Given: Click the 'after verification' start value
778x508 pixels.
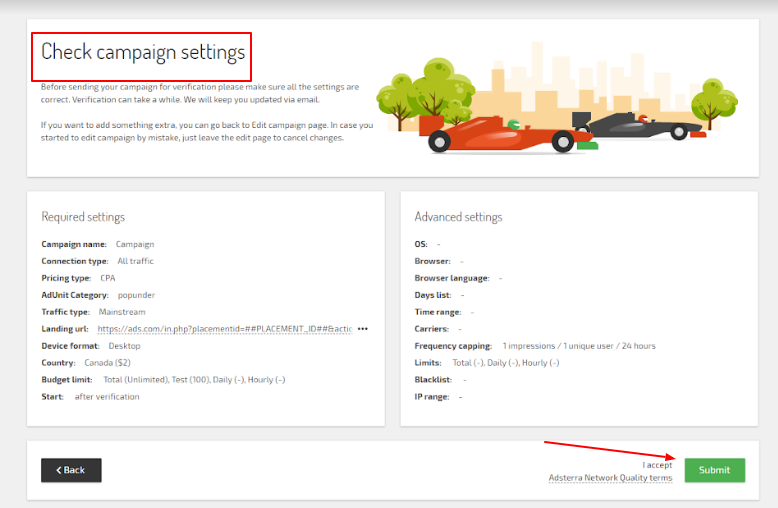Looking at the screenshot, I should [107, 397].
